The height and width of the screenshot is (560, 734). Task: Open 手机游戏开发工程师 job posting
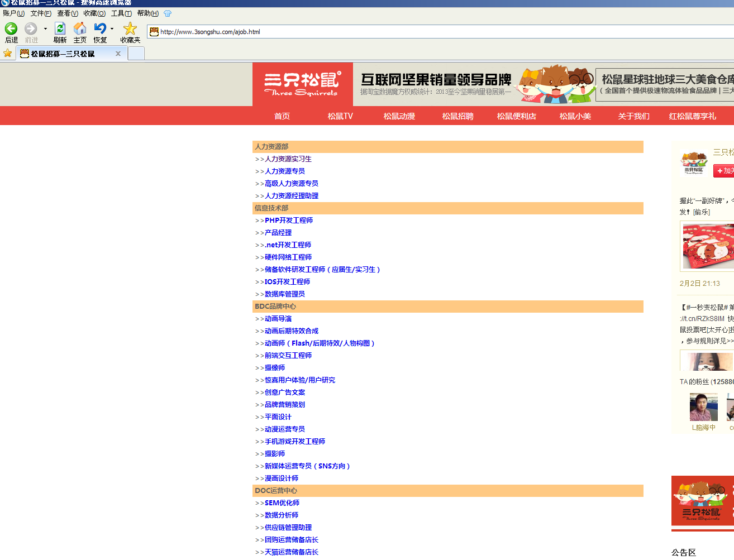295,442
